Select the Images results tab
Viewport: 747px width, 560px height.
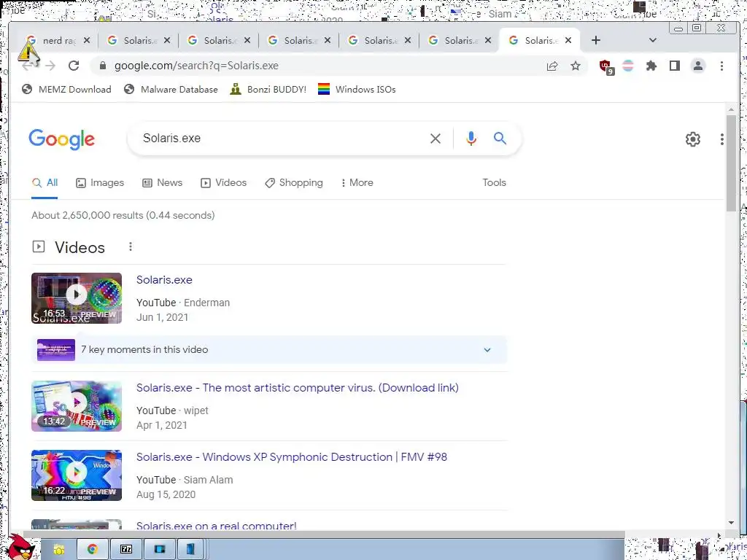[x=100, y=182]
